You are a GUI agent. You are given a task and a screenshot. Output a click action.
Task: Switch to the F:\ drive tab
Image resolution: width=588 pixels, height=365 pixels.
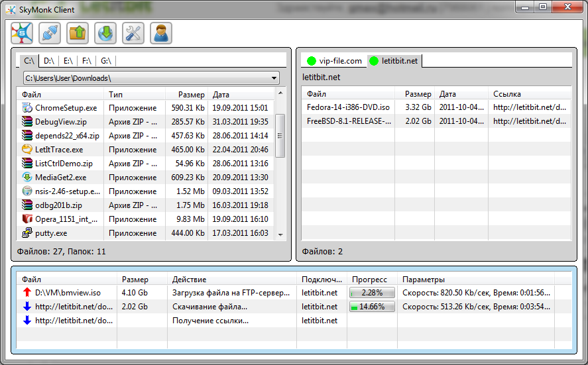tap(87, 61)
